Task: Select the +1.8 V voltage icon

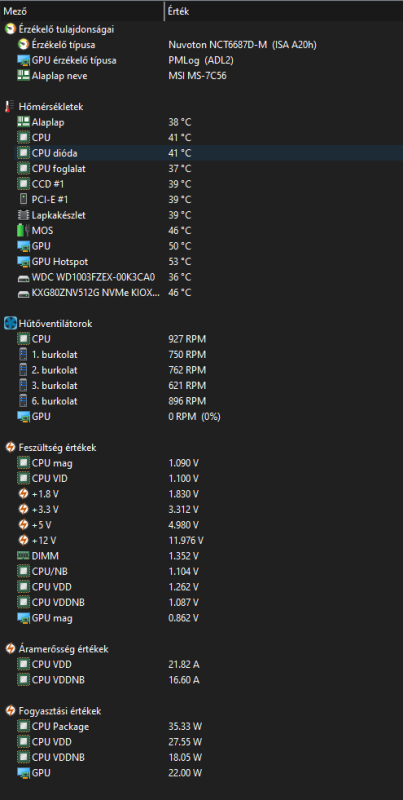Action: (23, 494)
